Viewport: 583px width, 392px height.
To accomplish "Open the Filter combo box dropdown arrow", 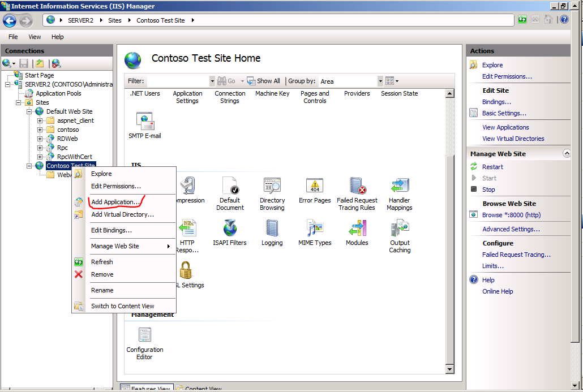I will pos(212,81).
